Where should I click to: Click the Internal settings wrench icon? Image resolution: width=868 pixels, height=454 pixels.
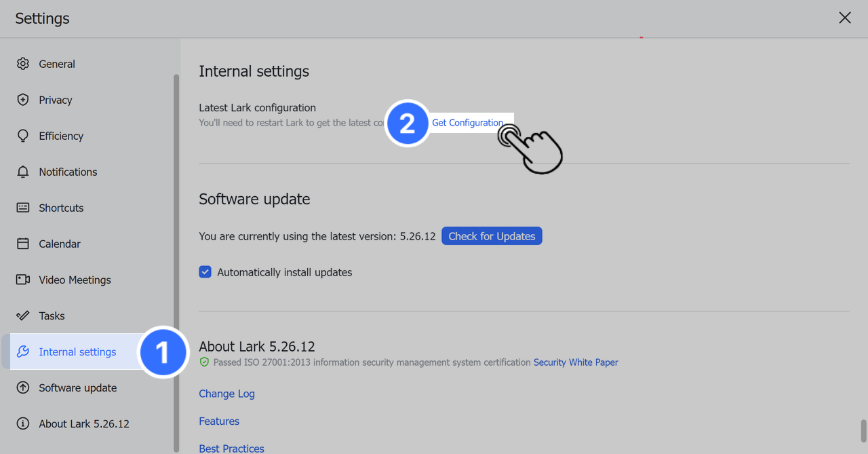click(23, 352)
